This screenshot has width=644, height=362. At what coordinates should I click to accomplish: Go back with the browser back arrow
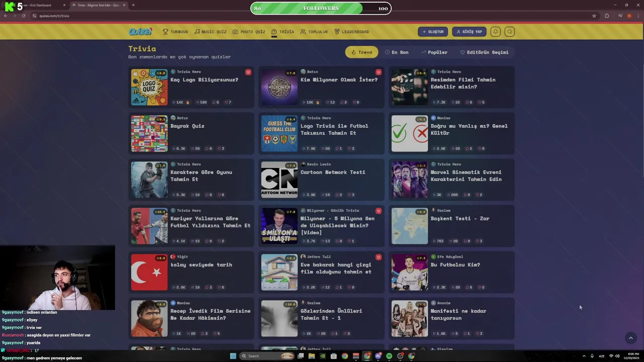pyautogui.click(x=6, y=16)
